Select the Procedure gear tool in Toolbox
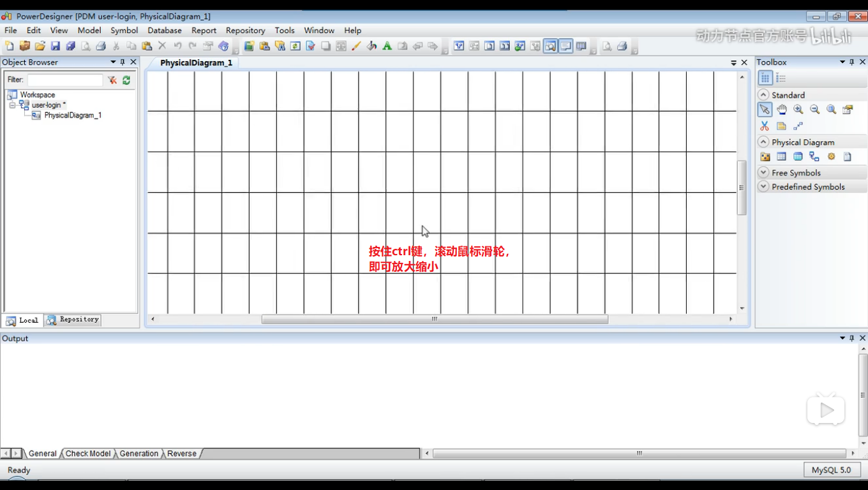This screenshot has height=490, width=868. point(831,157)
